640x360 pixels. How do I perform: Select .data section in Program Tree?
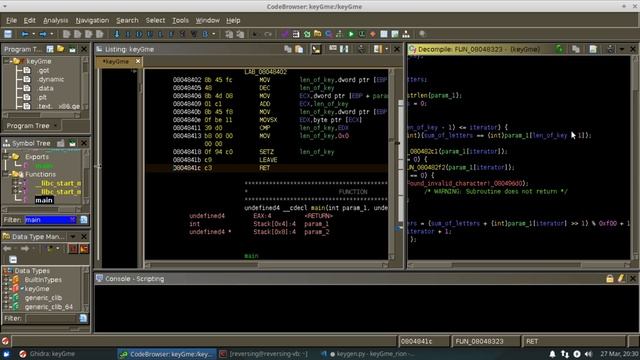pyautogui.click(x=45, y=88)
